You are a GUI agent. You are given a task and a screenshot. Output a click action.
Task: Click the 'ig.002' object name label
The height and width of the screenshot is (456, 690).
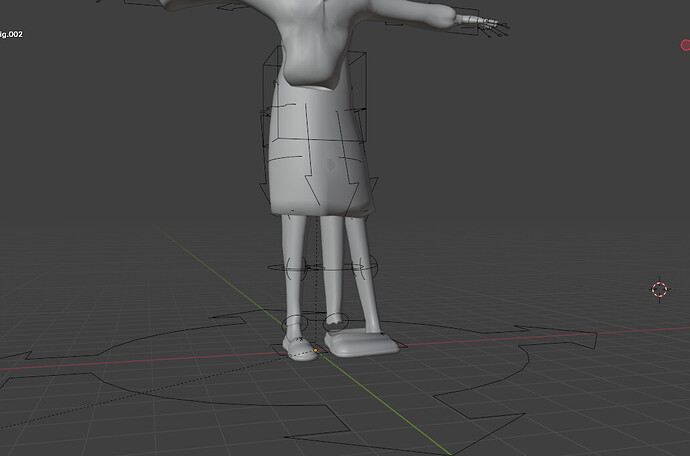(11, 34)
